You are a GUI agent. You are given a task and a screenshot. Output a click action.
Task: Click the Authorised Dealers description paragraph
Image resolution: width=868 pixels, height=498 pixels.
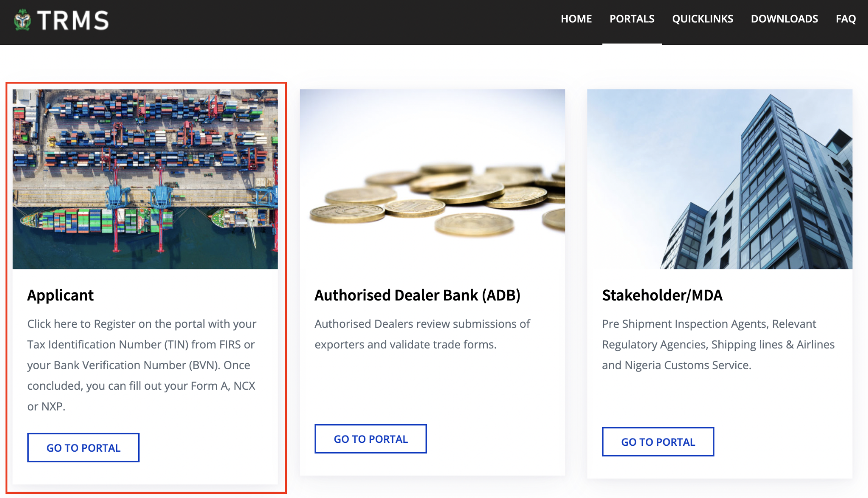[422, 334]
